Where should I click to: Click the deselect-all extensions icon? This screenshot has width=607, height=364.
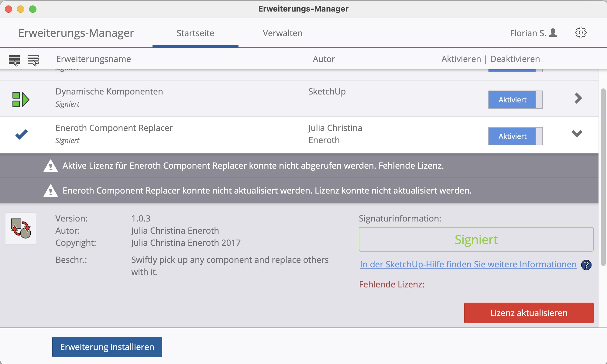pos(33,60)
